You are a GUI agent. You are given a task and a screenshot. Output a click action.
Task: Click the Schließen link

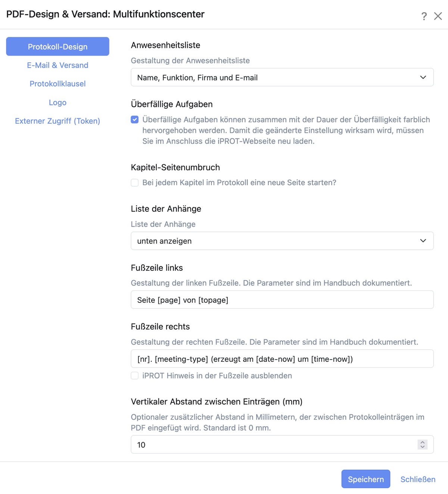418,479
